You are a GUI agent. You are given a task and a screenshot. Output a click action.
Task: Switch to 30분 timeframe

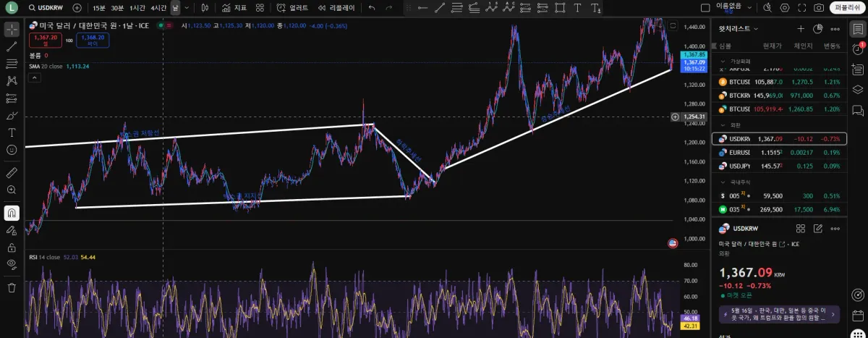pyautogui.click(x=116, y=8)
